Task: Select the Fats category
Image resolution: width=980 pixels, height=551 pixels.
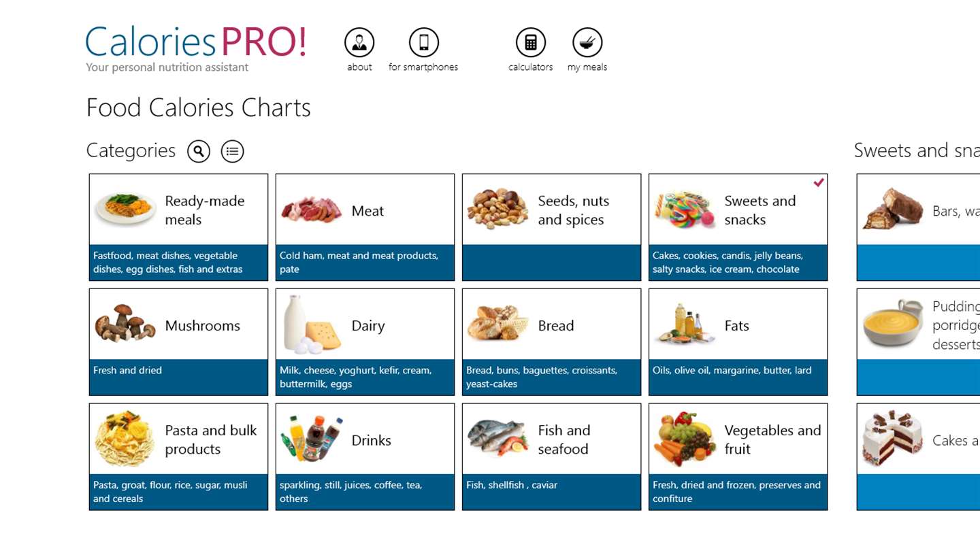Action: [x=738, y=341]
